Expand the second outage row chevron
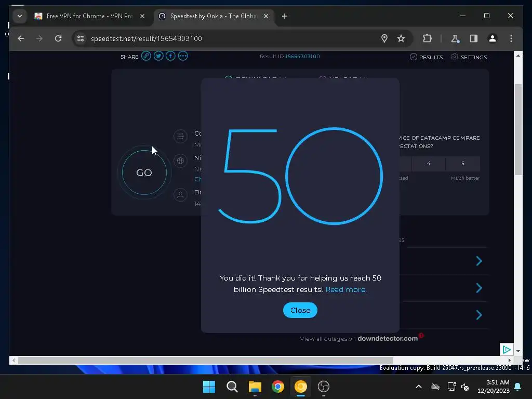This screenshot has height=399, width=532. [x=478, y=288]
